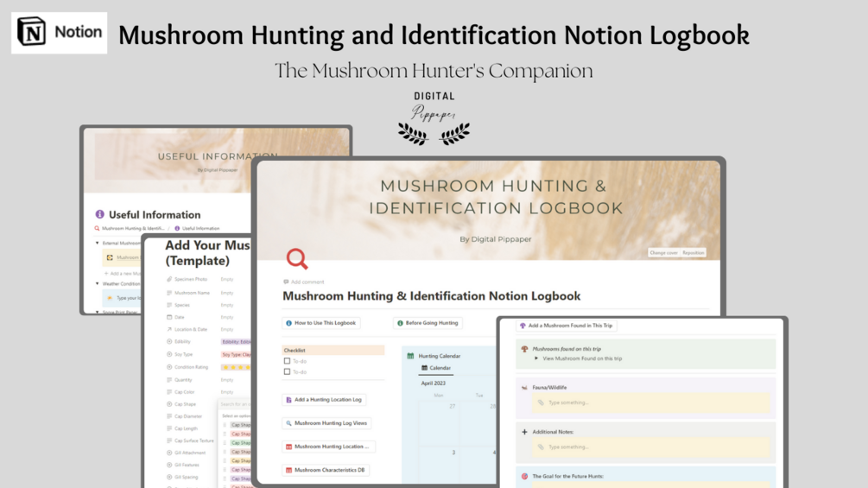Click the green Hunting Calendar icon
The width and height of the screenshot is (868, 488).
(410, 356)
